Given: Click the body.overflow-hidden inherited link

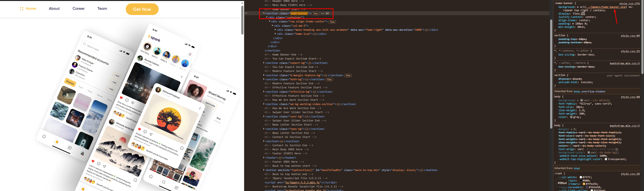Looking at the screenshot, I should (x=589, y=91).
